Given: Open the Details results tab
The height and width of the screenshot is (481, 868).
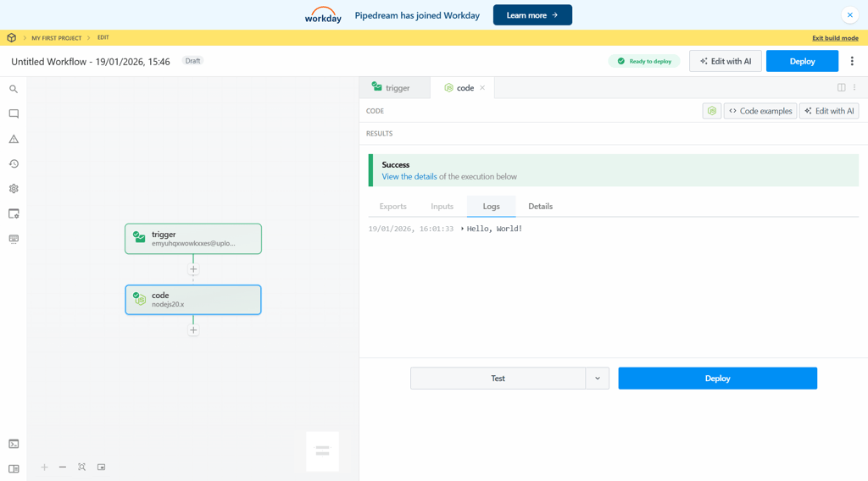Looking at the screenshot, I should click(x=540, y=207).
